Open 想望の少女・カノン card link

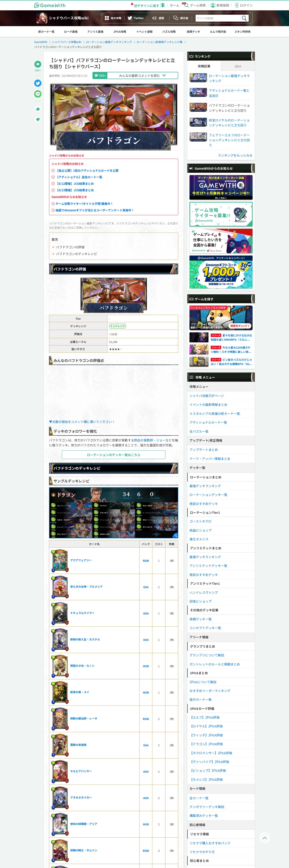[82, 665]
